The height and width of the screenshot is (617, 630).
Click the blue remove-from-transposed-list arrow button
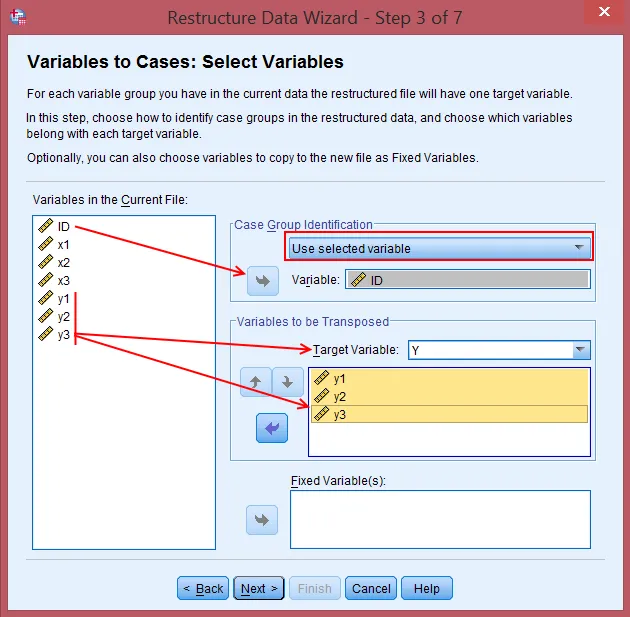pyautogui.click(x=271, y=427)
